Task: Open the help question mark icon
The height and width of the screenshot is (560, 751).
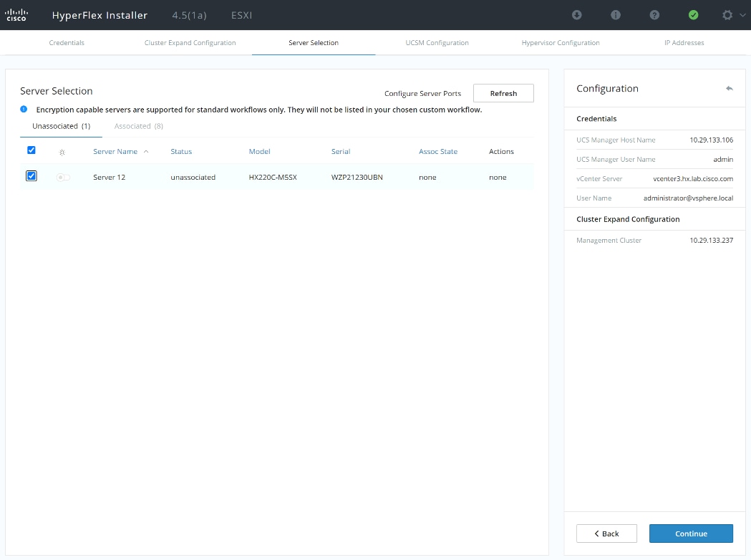Action: (x=654, y=15)
